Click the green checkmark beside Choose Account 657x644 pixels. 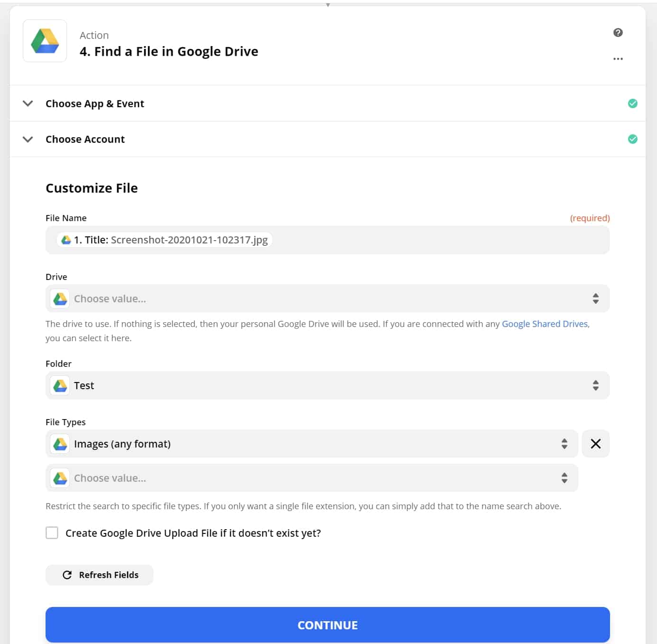632,139
